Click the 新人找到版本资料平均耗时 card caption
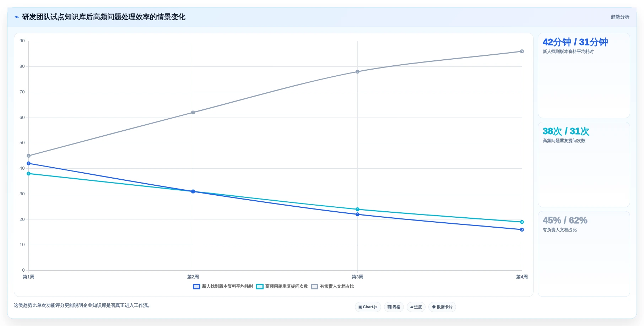The width and height of the screenshot is (644, 326). pos(568,51)
